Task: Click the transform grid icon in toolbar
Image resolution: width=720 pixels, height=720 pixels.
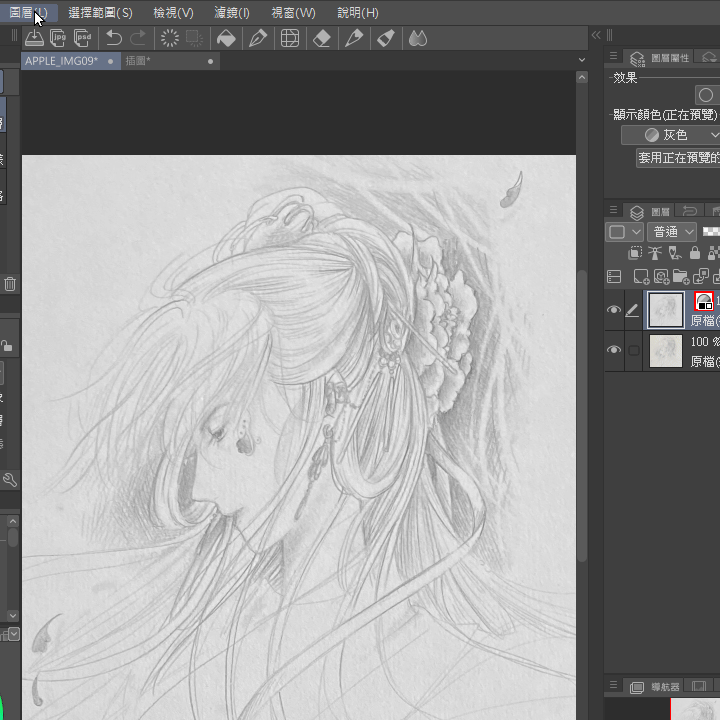Action: 289,38
